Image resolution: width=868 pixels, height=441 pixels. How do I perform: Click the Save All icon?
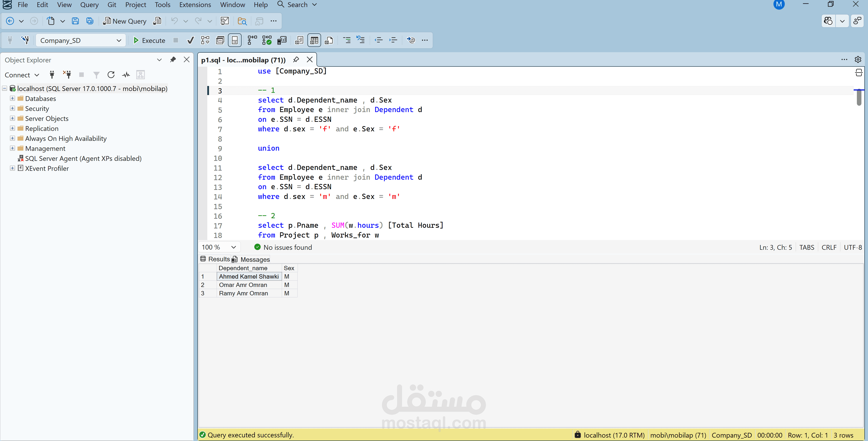click(x=90, y=21)
